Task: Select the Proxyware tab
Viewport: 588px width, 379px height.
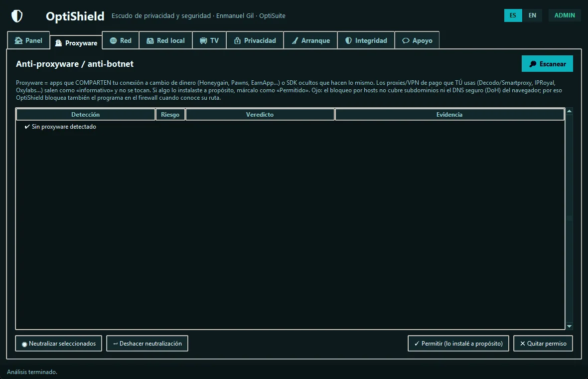Action: 76,43
